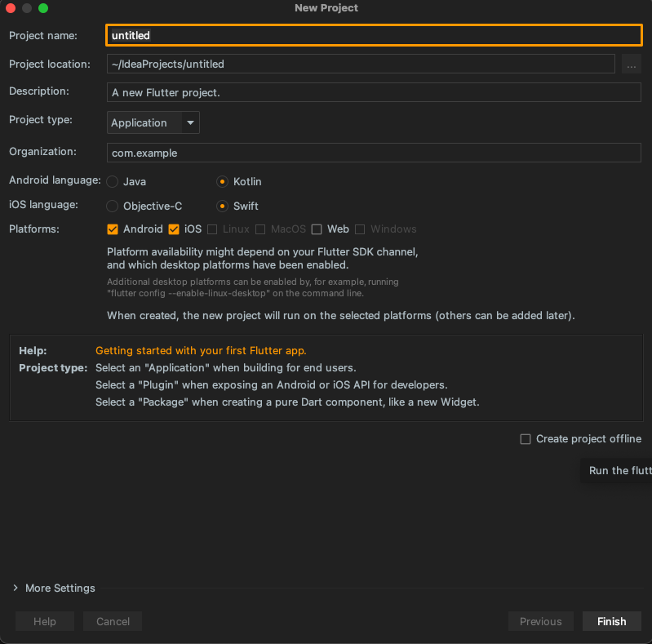Close the New Project window with red button
This screenshot has width=652, height=644.
pyautogui.click(x=11, y=8)
